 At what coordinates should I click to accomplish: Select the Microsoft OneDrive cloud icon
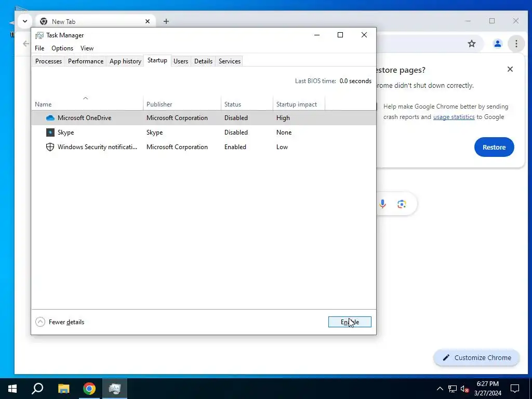click(50, 118)
